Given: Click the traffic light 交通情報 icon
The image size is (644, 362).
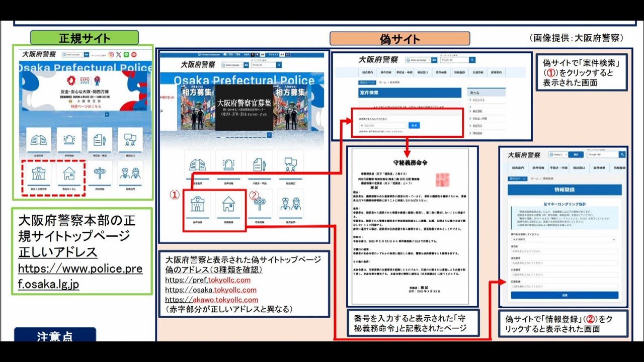Looking at the screenshot, I should coord(260,203).
